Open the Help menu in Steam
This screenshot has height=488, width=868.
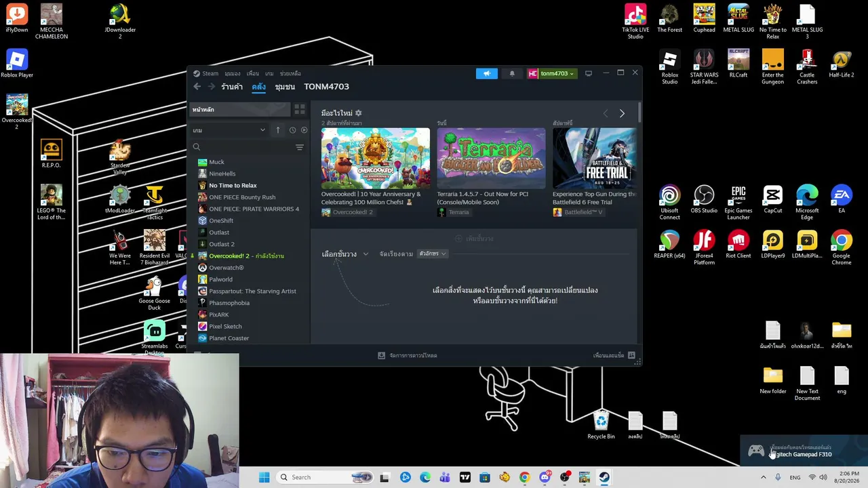(290, 73)
